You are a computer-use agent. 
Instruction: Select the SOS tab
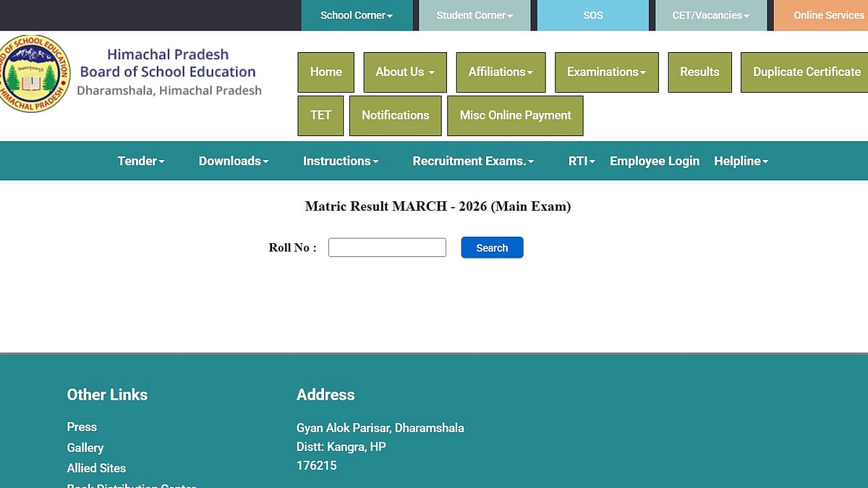(593, 15)
